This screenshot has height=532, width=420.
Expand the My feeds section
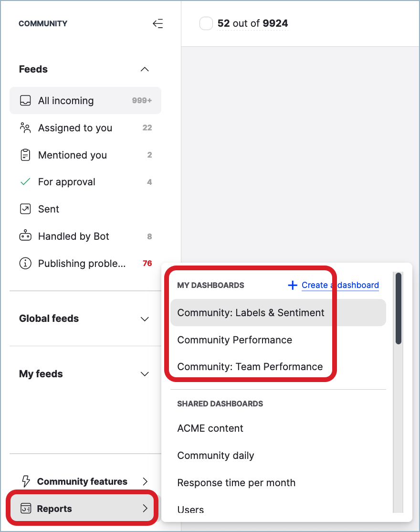145,374
